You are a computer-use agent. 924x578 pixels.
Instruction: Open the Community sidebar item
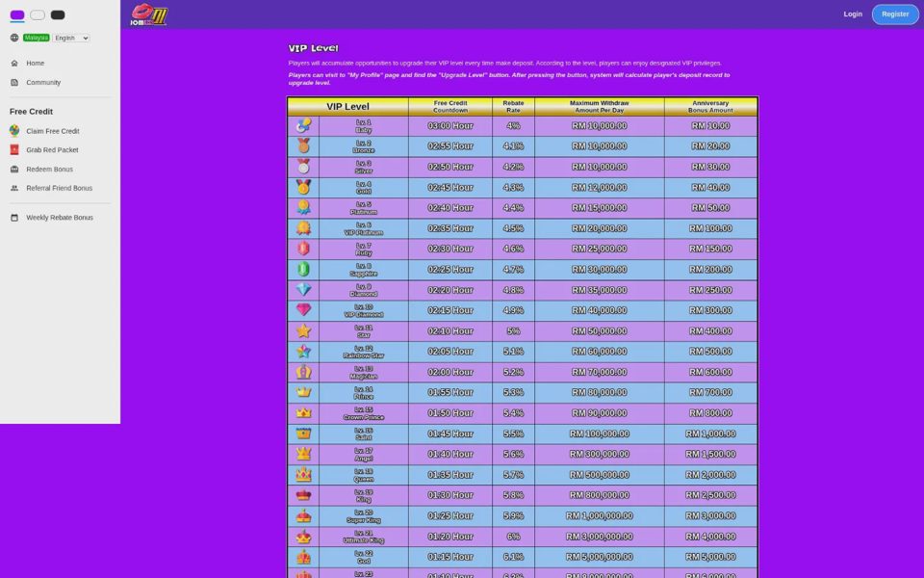tap(43, 83)
